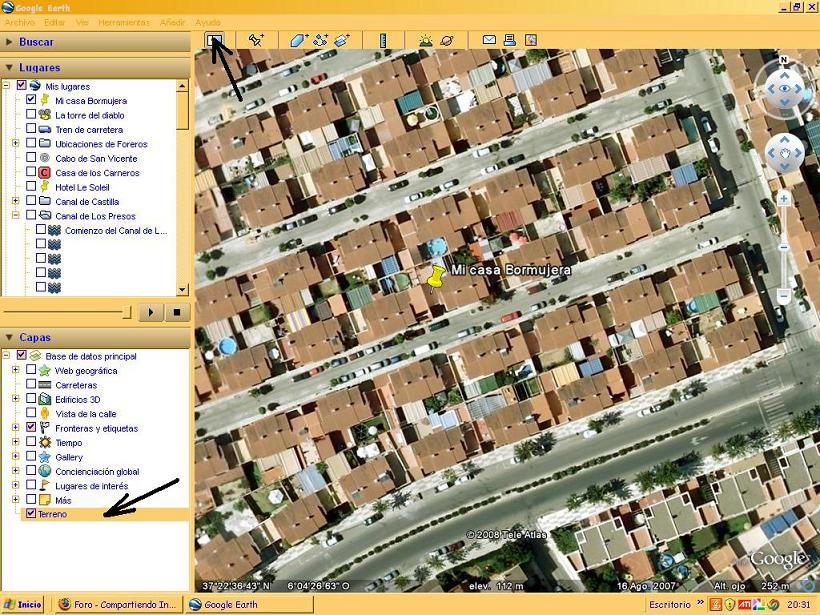
Task: Select the La torre del diablo icon
Action: 45,115
